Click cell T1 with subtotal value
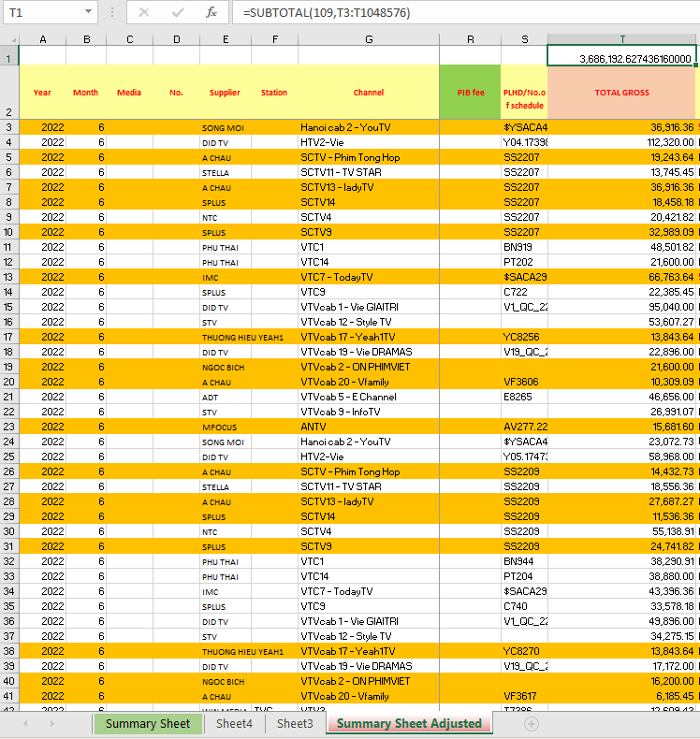Viewport: 700px width, 739px height. click(621, 55)
